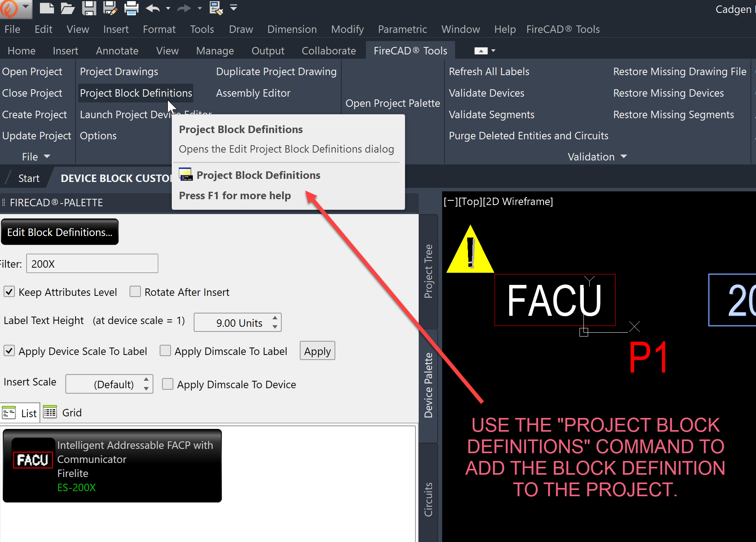This screenshot has height=542, width=756.
Task: Enable Apply Dimscale To Device checkbox
Action: pyautogui.click(x=168, y=384)
